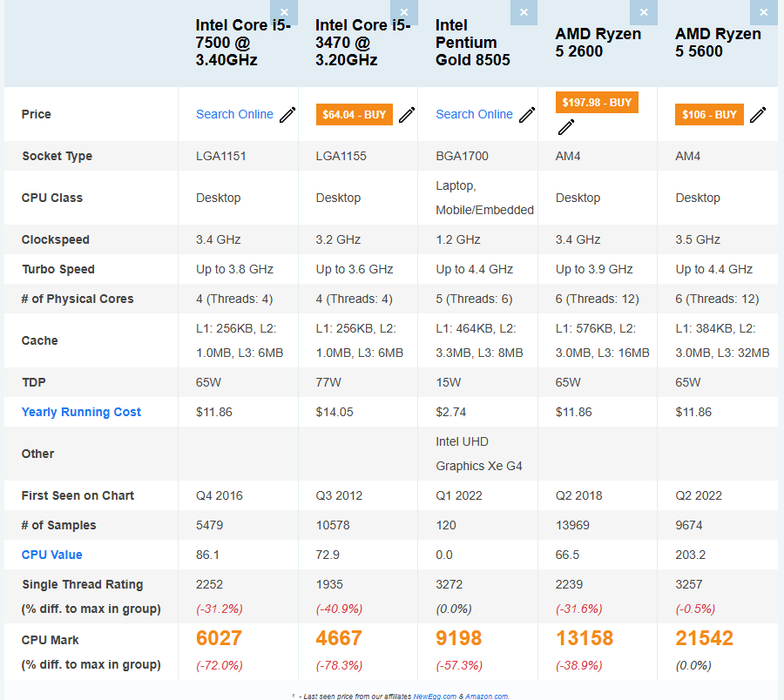Click Search Online link for i5-7500
The image size is (784, 700).
[234, 114]
